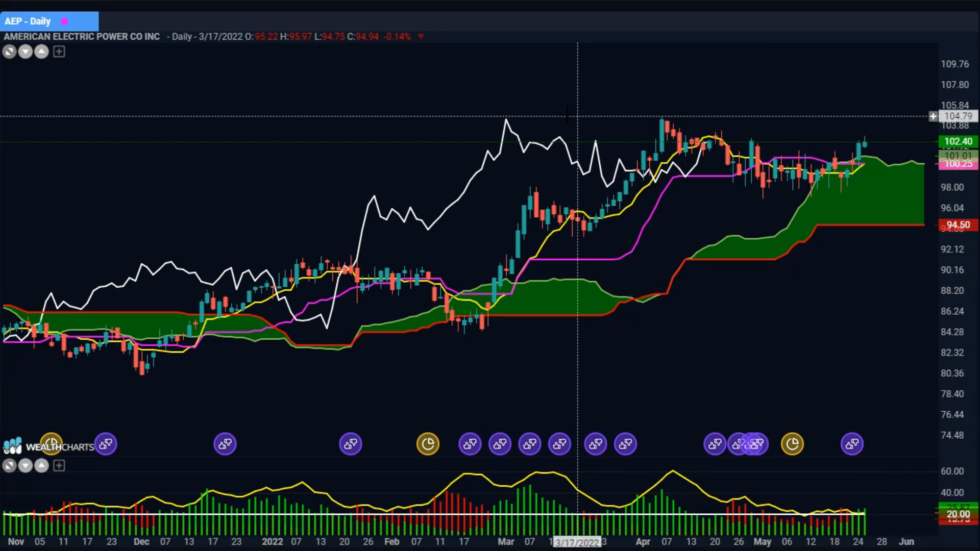Move the price chart panel down
This screenshot has width=980, height=551.
point(26,52)
